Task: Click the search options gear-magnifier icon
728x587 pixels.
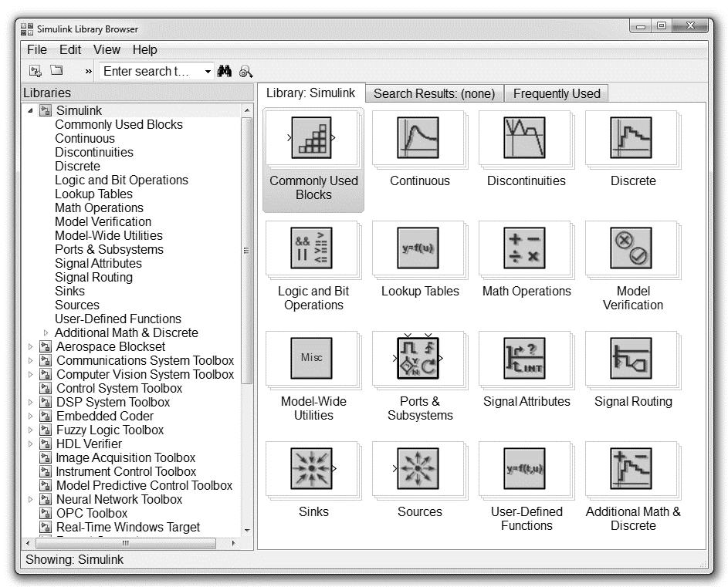Action: [245, 72]
